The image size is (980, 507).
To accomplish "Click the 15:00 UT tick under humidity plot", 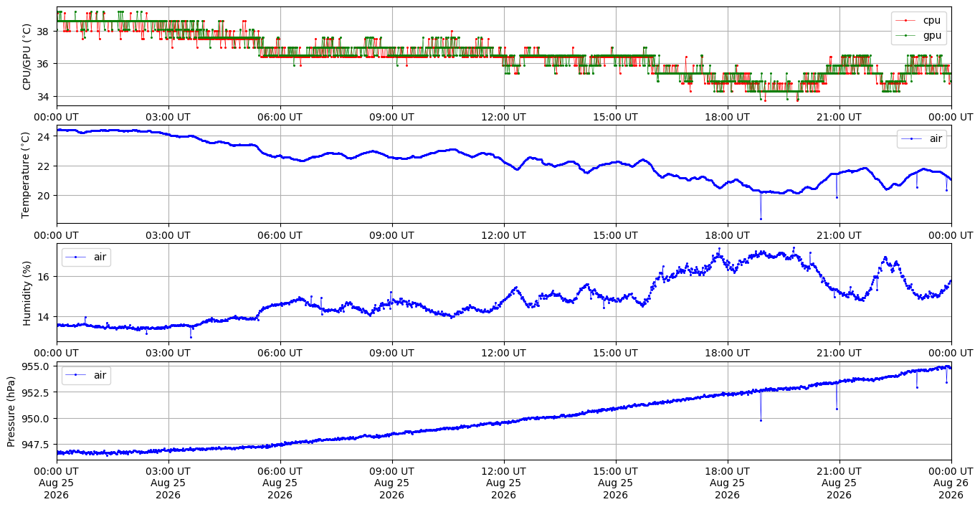I will [616, 353].
